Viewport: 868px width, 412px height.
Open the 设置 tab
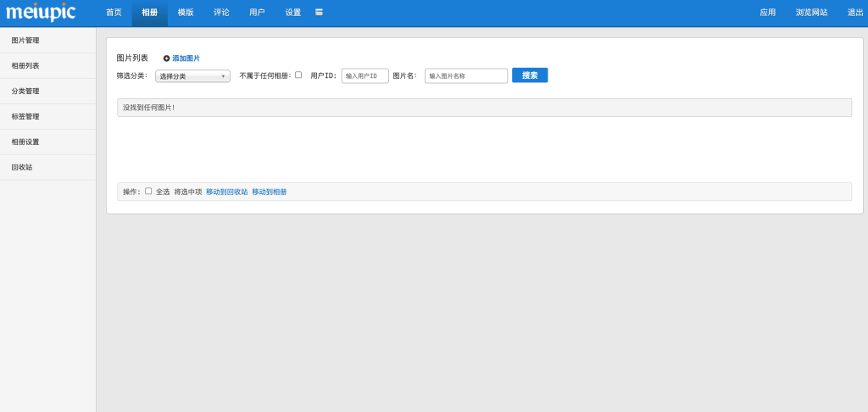tap(292, 13)
